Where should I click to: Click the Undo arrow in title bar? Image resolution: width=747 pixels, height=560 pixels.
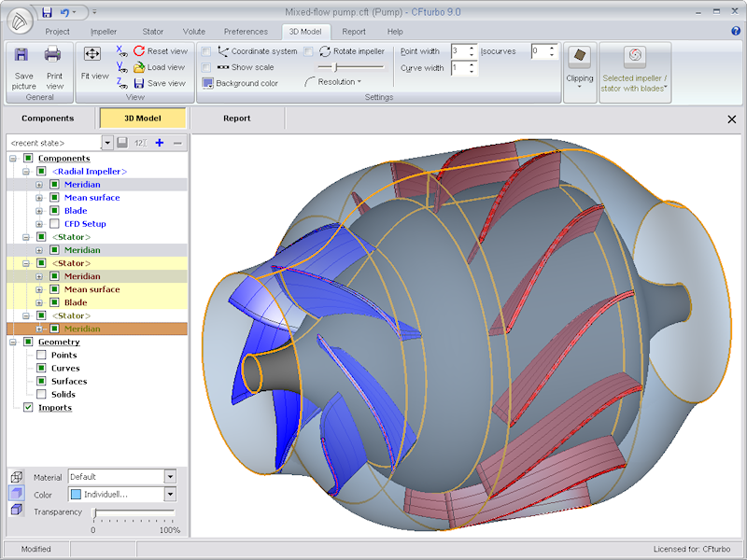pos(64,12)
